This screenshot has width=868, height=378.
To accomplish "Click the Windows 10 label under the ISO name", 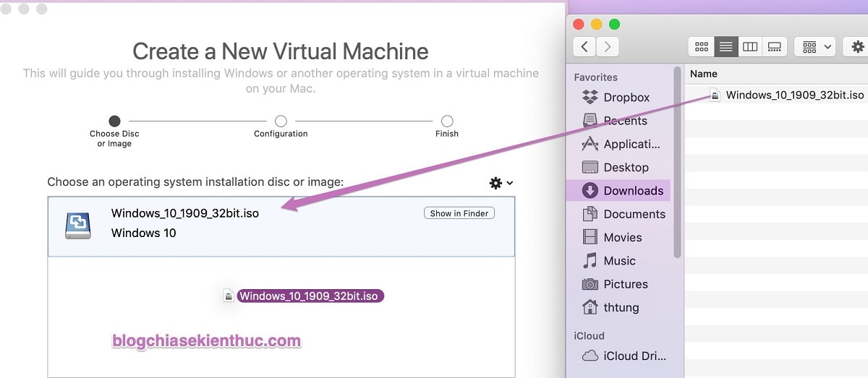I will pyautogui.click(x=143, y=233).
